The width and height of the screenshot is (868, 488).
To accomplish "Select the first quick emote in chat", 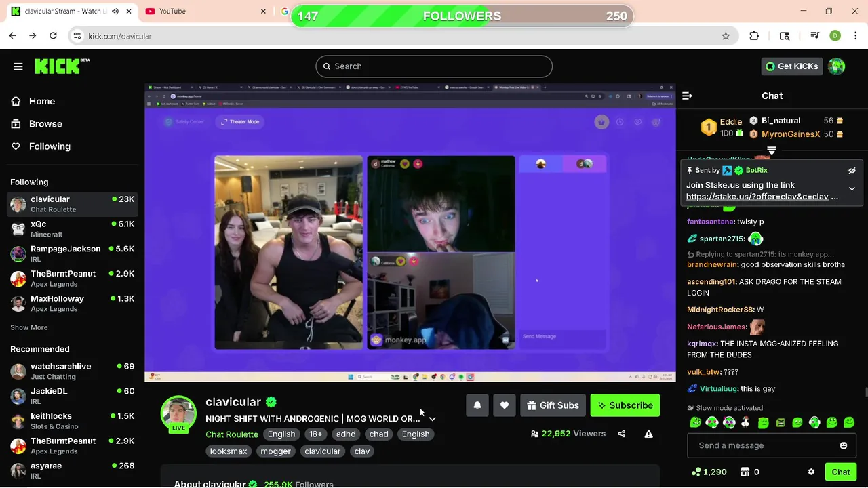I will tap(695, 422).
